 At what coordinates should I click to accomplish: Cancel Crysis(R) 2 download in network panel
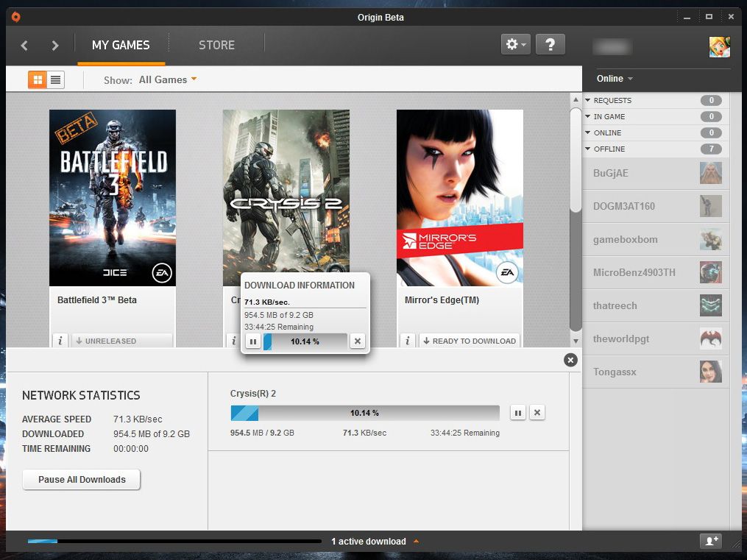pos(537,413)
